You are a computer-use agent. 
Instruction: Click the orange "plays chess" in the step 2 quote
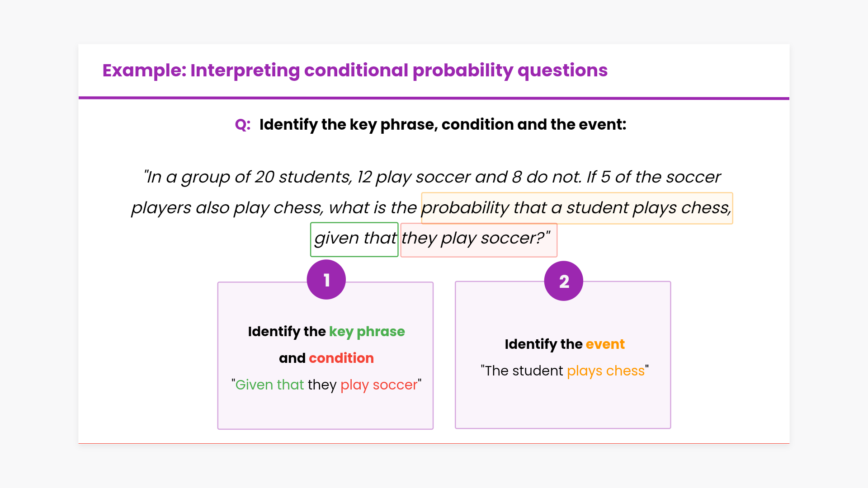pos(605,371)
